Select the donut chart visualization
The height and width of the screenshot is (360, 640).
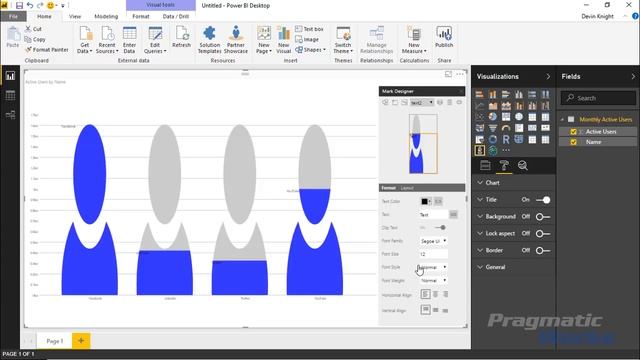click(493, 140)
